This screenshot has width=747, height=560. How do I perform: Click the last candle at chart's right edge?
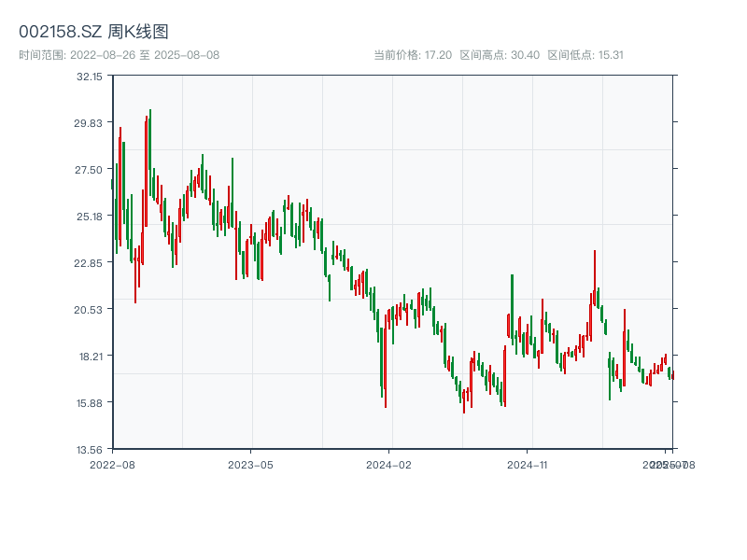point(671,374)
